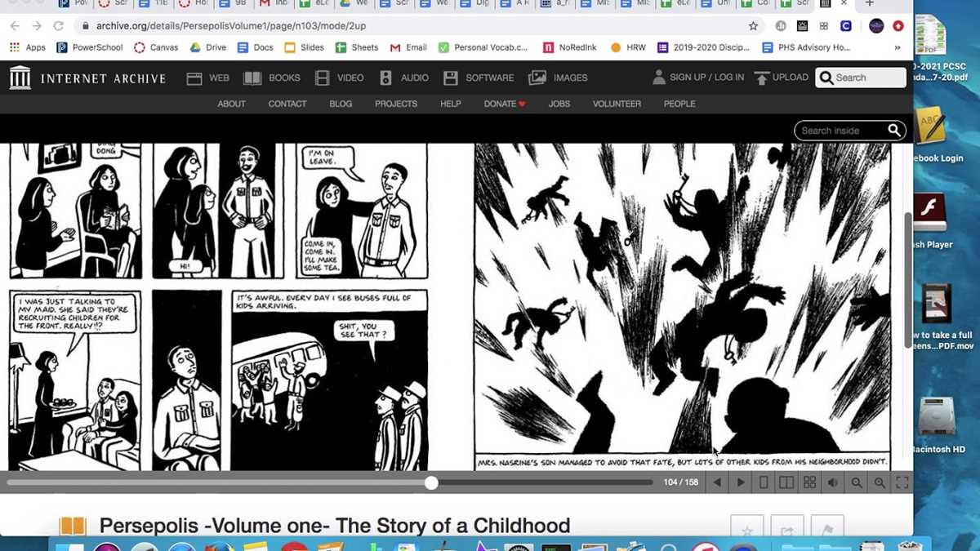Open the VIDEO media section

point(340,78)
